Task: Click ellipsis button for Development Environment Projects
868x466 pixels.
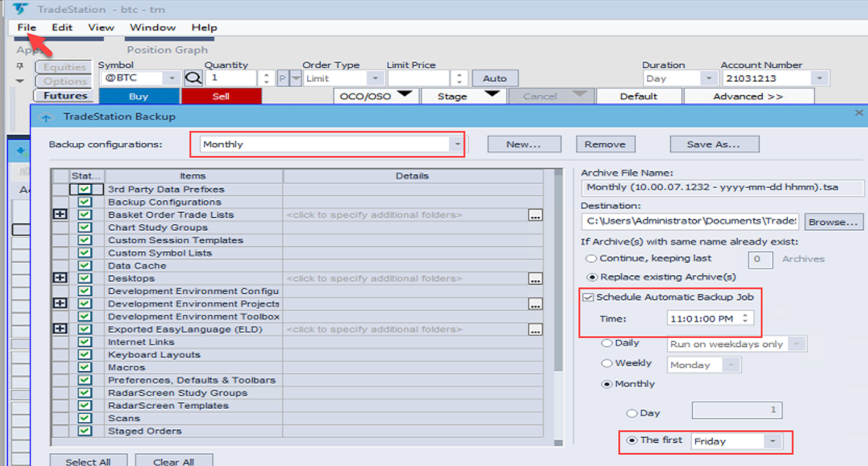Action: coord(535,304)
